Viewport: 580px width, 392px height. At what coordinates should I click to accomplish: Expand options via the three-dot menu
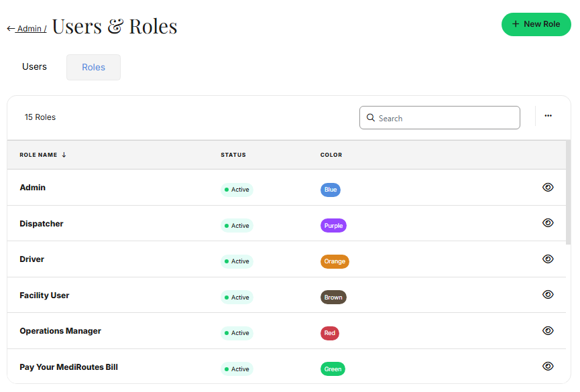(548, 115)
